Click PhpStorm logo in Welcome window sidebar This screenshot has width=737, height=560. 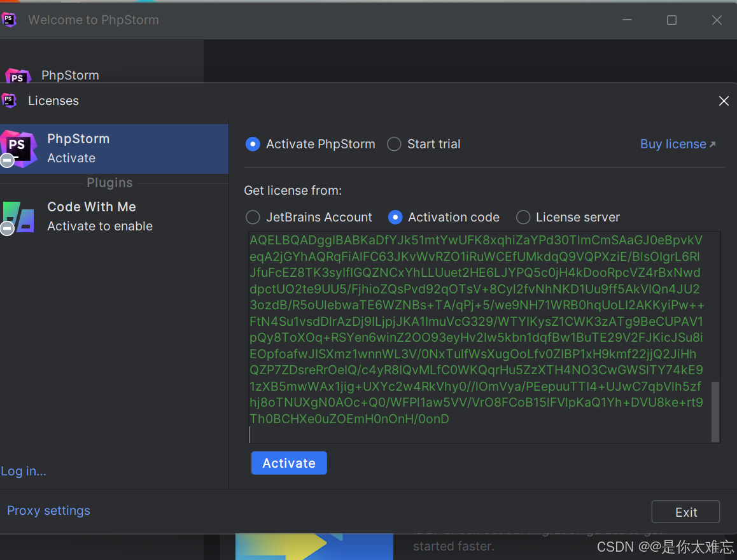pyautogui.click(x=18, y=76)
